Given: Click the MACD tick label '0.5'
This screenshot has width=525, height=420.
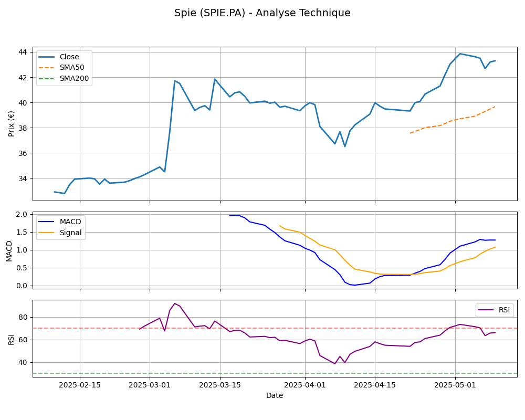Looking at the screenshot, I should tap(22, 268).
